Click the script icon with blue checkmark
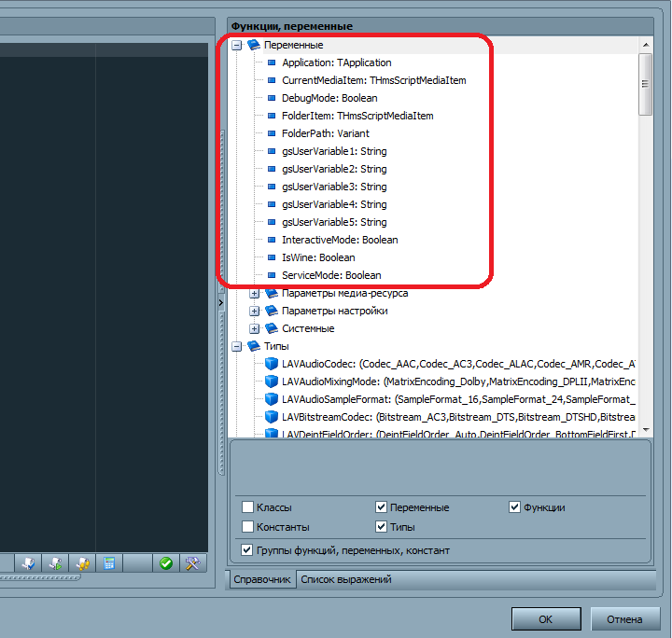Viewport: 672px width, 638px height. [29, 563]
